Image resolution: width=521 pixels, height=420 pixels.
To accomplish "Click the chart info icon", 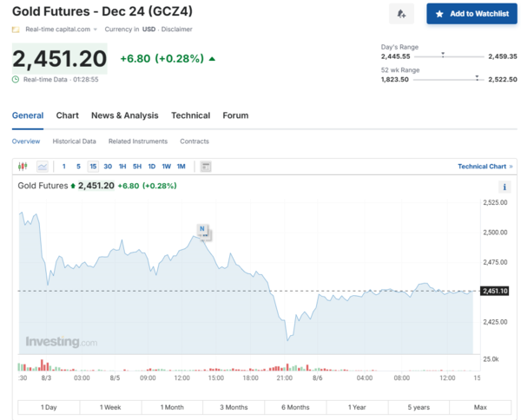I will [x=505, y=187].
